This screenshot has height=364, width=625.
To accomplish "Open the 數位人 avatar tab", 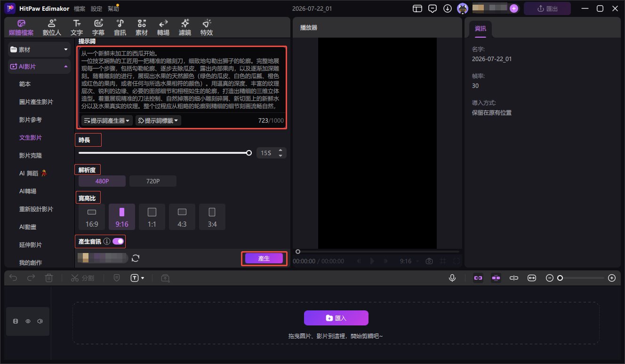I will (52, 28).
